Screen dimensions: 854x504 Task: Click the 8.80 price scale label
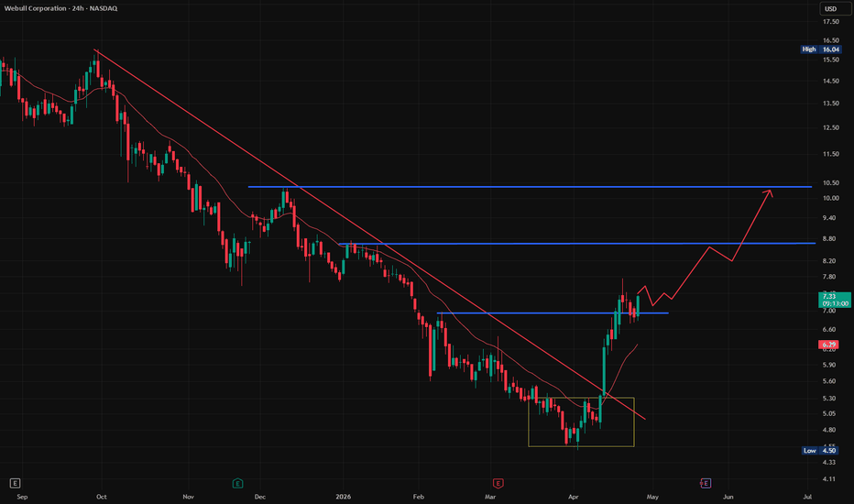tap(829, 238)
